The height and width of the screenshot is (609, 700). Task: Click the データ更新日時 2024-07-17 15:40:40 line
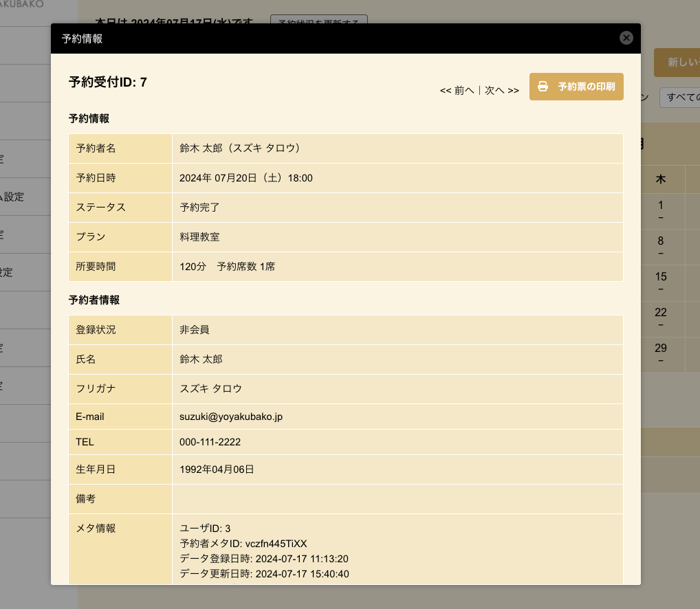coord(264,574)
